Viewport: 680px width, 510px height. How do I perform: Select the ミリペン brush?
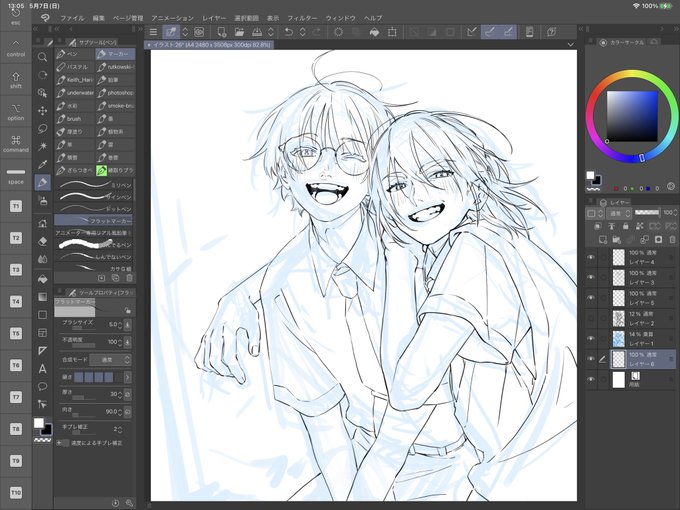click(94, 185)
